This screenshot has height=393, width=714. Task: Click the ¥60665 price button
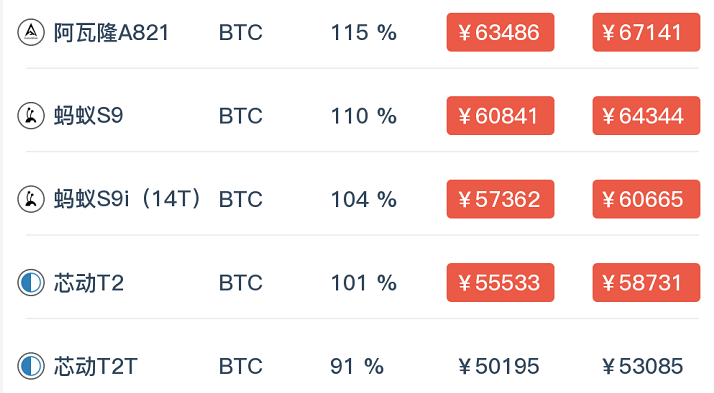(646, 199)
